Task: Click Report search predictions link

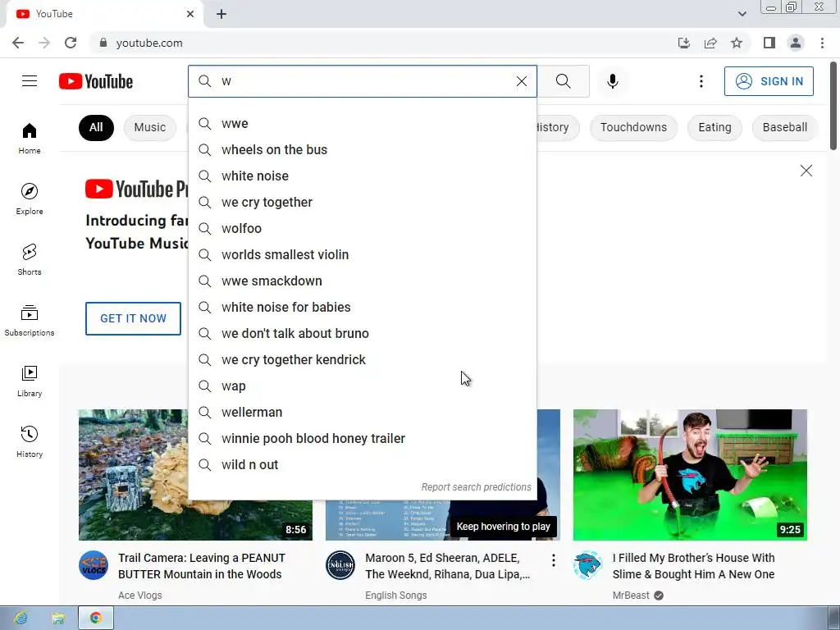Action: pos(477,487)
